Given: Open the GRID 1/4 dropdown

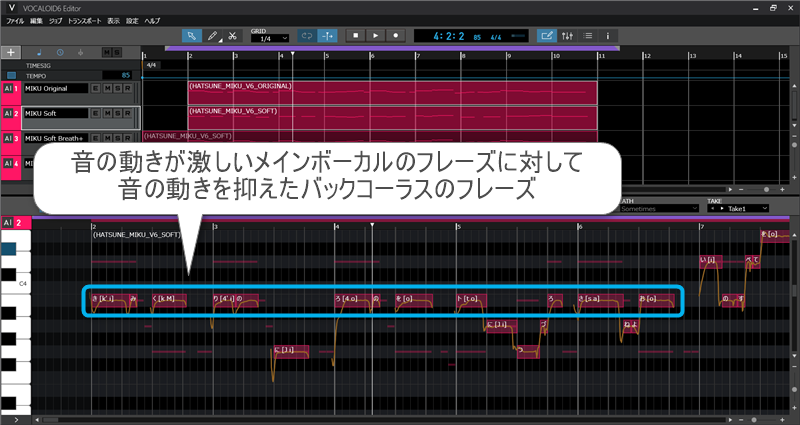Looking at the screenshot, I should (x=270, y=39).
